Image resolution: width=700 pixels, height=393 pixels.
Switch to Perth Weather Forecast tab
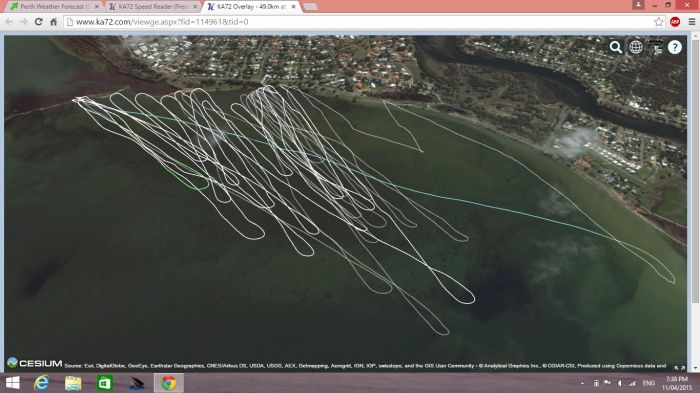54,7
